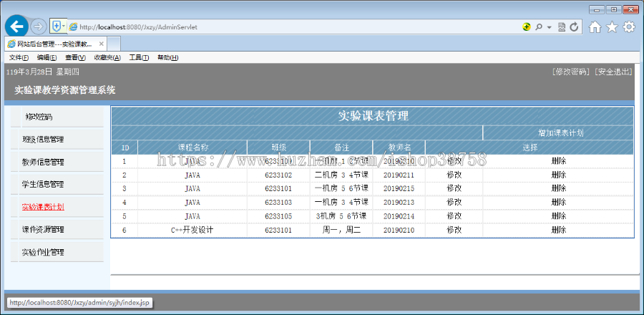The image size is (644, 315).
Task: Click the compatibility view icon
Action: point(562,27)
